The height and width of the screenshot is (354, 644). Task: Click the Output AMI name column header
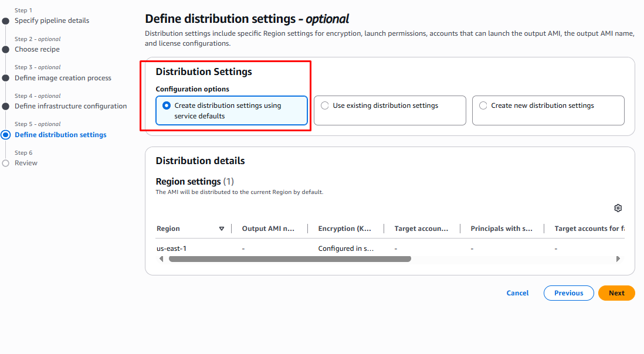pyautogui.click(x=268, y=229)
